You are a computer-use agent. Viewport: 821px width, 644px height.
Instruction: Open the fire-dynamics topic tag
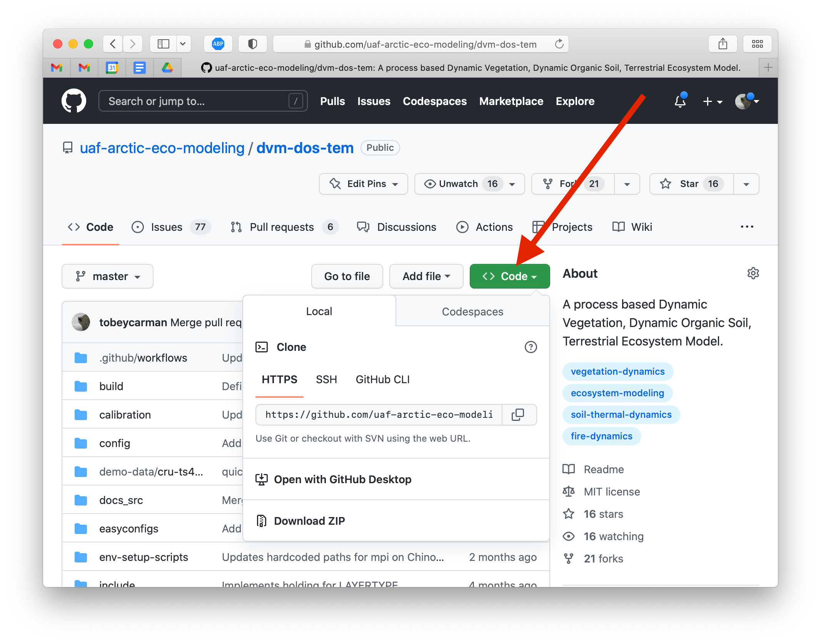pos(601,436)
